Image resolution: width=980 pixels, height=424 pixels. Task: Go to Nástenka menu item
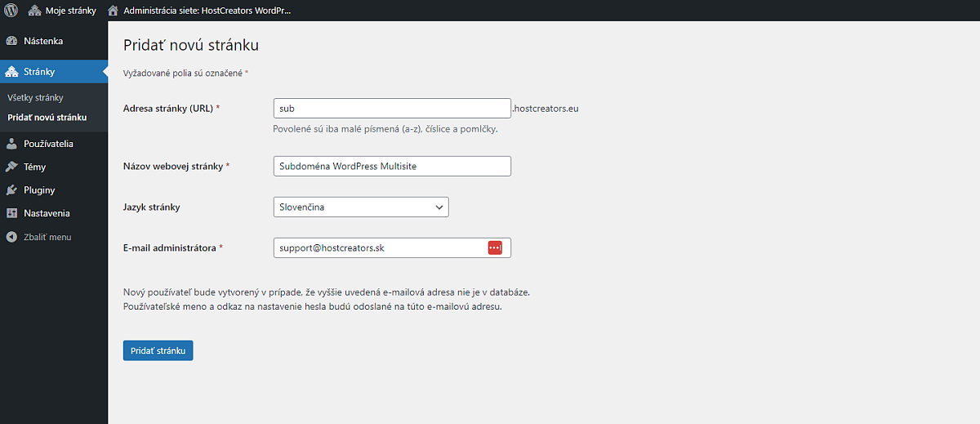pos(54,41)
